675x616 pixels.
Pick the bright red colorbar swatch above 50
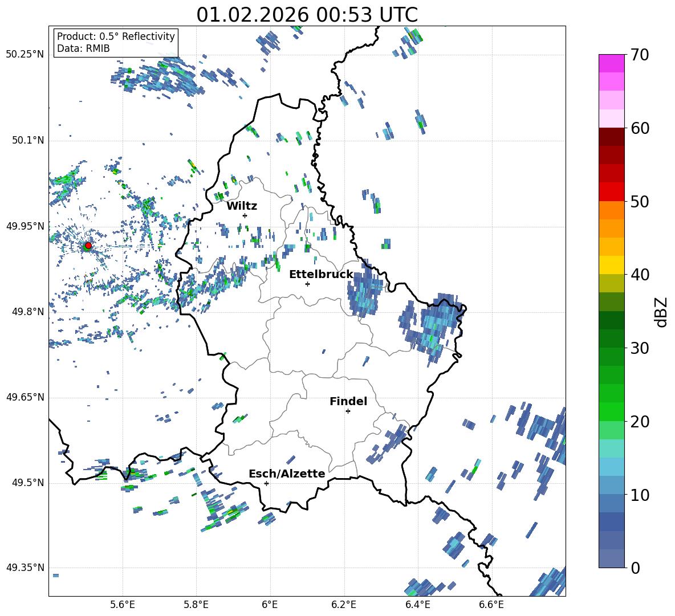coord(612,191)
